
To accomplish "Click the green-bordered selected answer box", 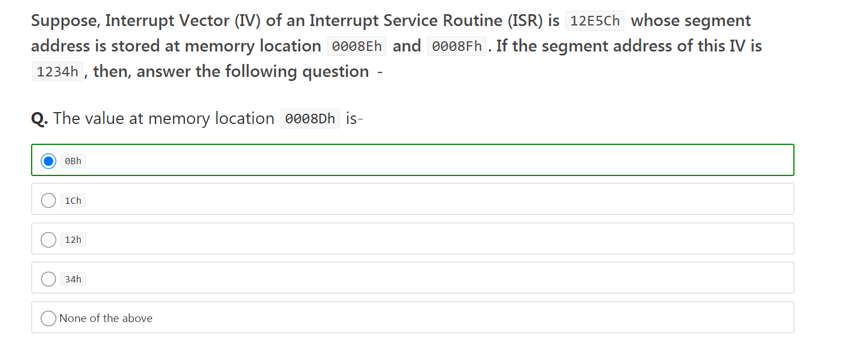I will [x=412, y=160].
